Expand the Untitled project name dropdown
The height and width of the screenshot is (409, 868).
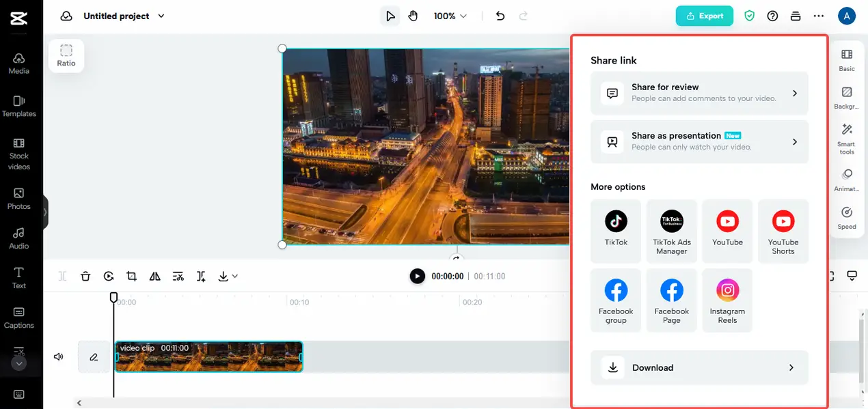(x=124, y=16)
